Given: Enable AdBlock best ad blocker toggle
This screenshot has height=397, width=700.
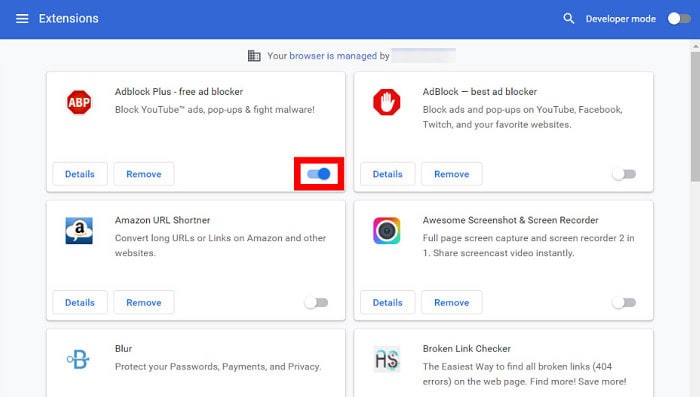Looking at the screenshot, I should (624, 174).
